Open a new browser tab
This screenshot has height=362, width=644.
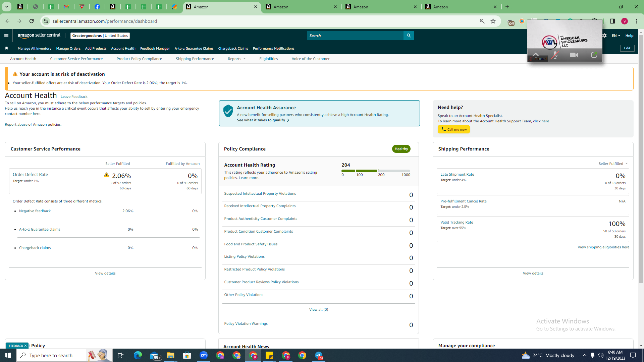point(507,7)
